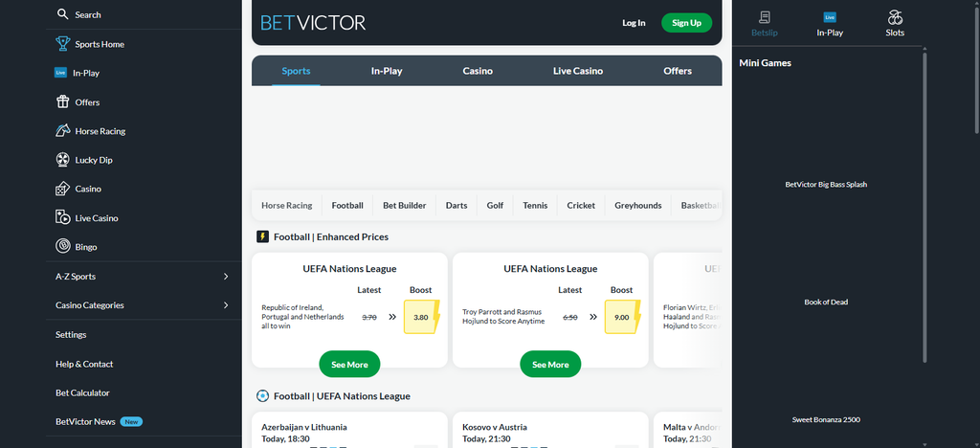Open Help & Contact link
The image size is (980, 448).
pos(84,364)
